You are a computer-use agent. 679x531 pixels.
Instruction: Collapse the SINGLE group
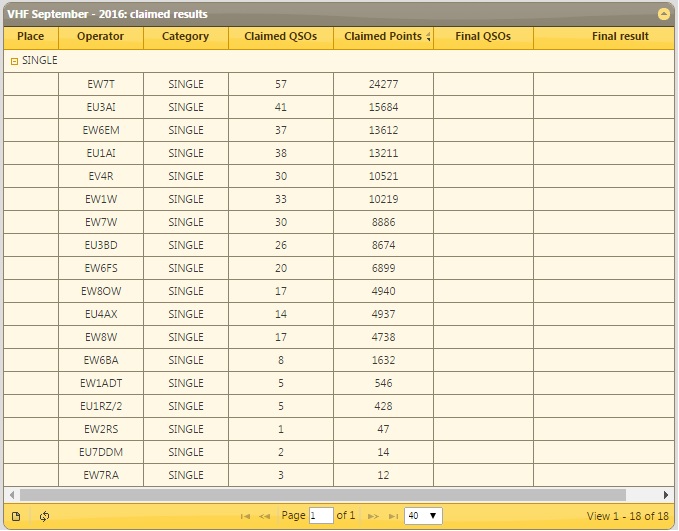[x=14, y=61]
